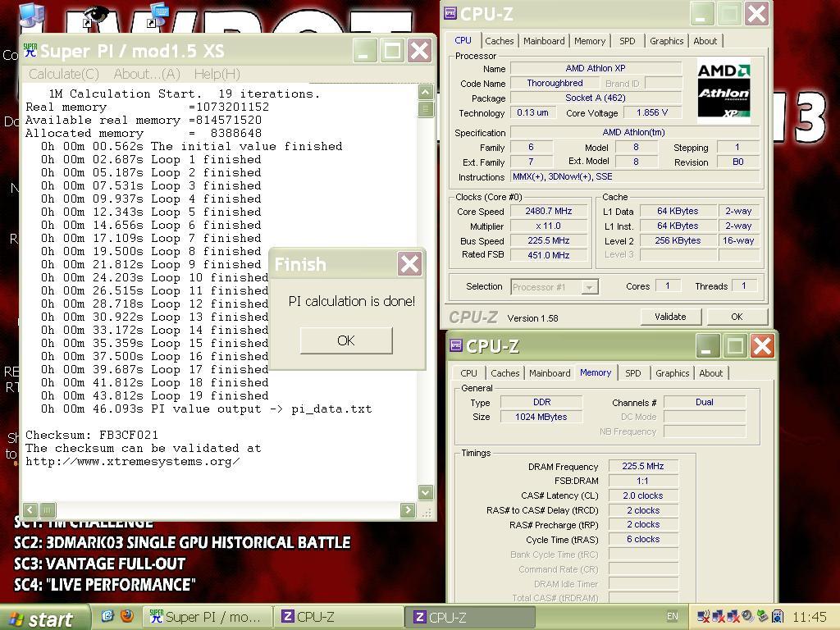Select Caches tab in CPU-Z memory window

click(505, 373)
